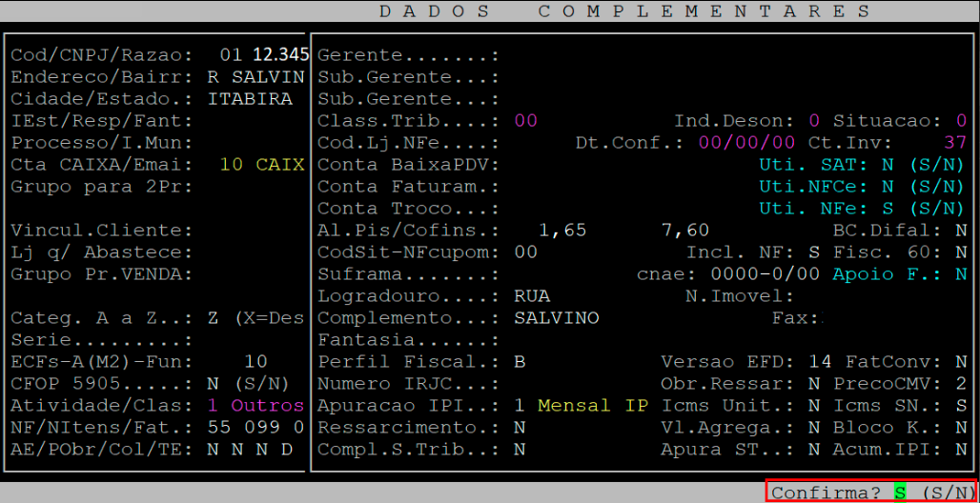Toggle the Acum.IPI N flag
Screen dimensions: 980x503
click(x=961, y=450)
